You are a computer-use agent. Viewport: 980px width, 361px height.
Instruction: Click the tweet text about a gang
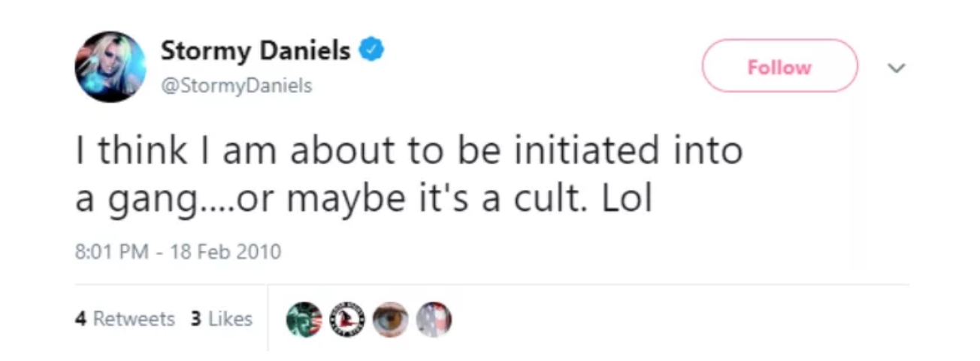tap(408, 175)
